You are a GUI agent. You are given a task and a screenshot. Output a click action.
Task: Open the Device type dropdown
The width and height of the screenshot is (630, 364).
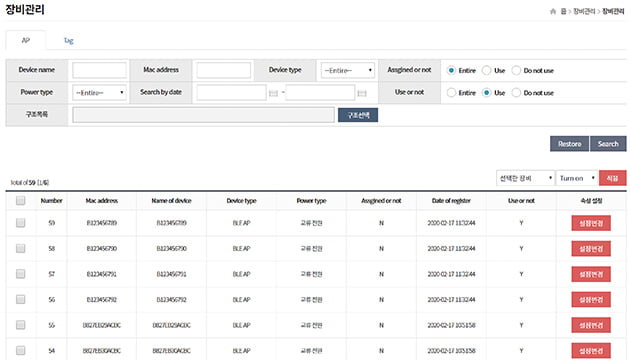coord(348,70)
